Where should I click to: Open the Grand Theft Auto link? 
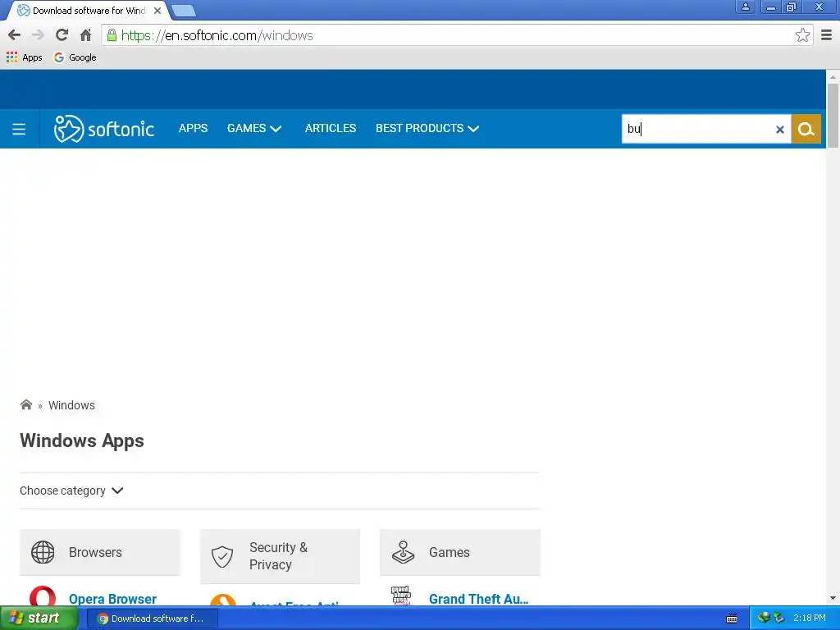click(x=478, y=599)
